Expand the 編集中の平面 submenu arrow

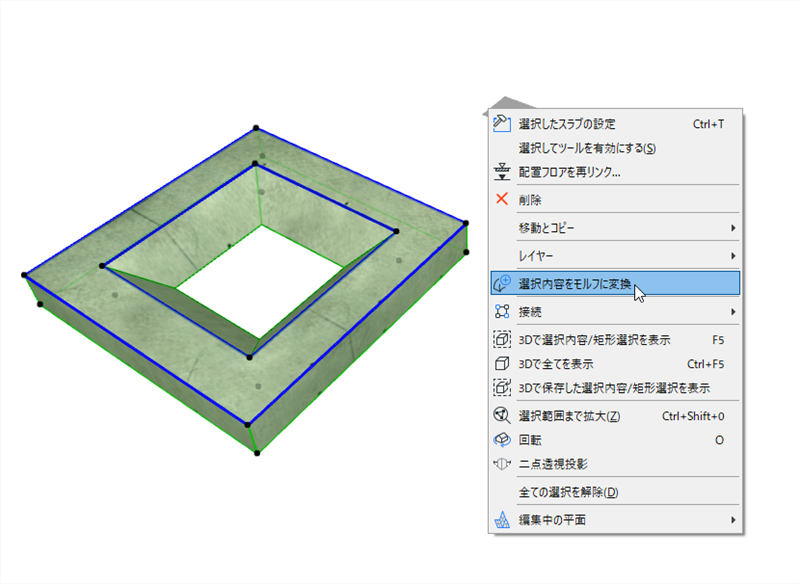point(733,520)
